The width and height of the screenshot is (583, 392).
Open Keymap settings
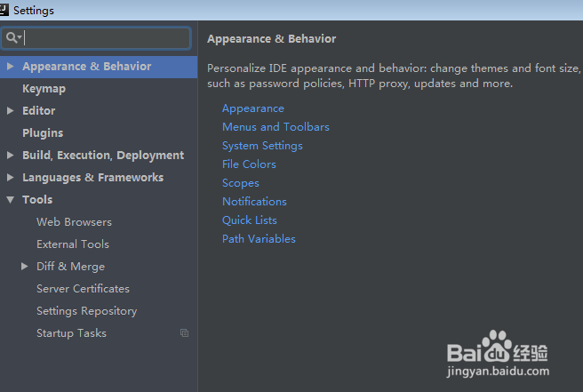coord(44,89)
